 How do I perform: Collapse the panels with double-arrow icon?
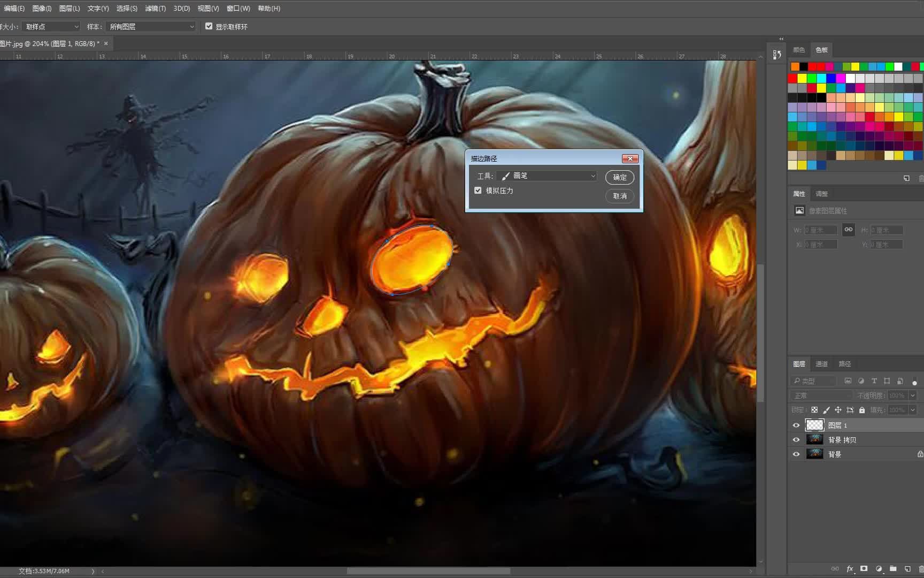tap(781, 39)
